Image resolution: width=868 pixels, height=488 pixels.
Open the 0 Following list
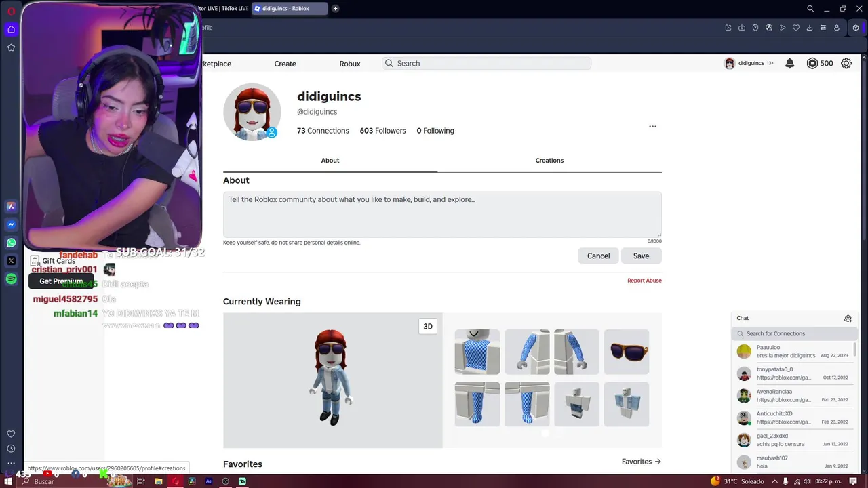pos(435,131)
